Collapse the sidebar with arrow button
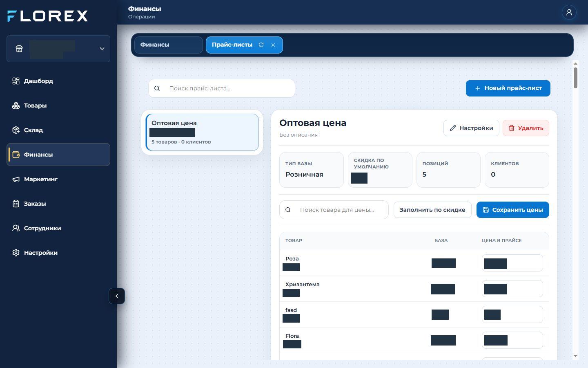This screenshot has width=588, height=368. [117, 296]
